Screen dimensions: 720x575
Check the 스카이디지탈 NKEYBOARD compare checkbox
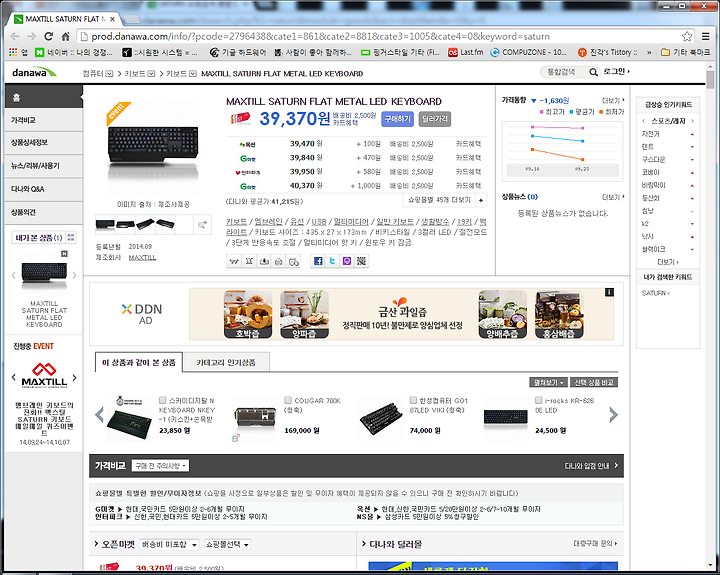[x=162, y=400]
